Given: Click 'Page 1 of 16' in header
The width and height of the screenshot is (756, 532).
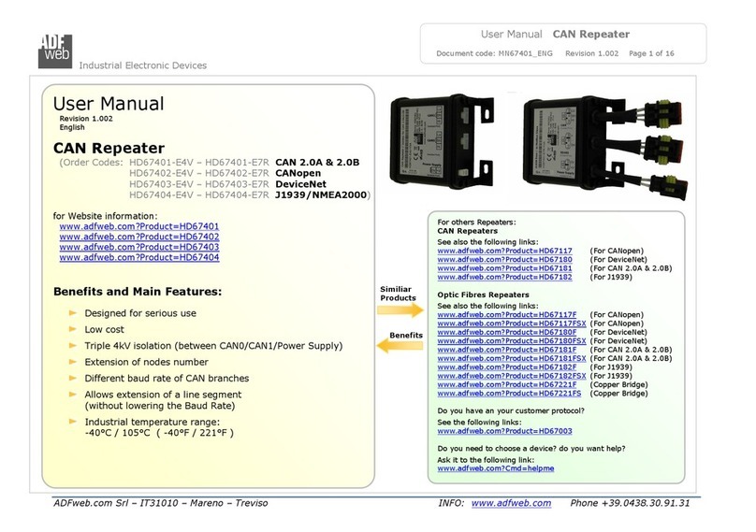Looking at the screenshot, I should (651, 53).
